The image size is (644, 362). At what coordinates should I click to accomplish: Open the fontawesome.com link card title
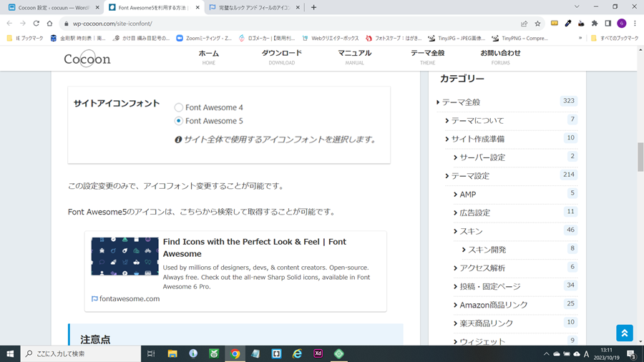point(254,248)
